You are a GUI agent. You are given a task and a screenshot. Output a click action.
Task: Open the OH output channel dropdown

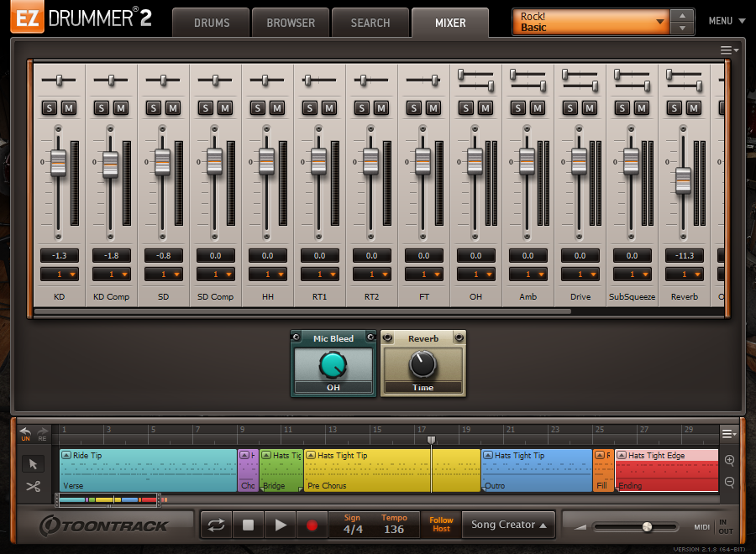click(x=476, y=274)
